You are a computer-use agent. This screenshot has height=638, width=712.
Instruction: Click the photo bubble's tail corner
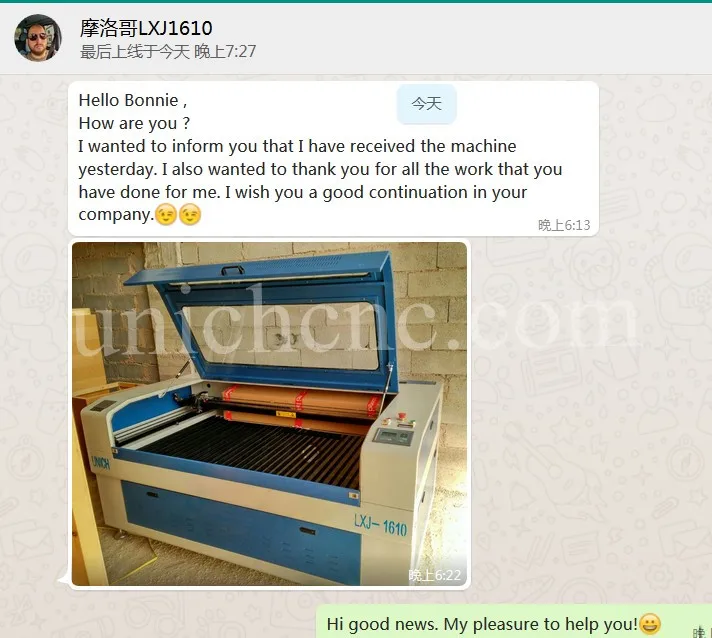[64, 580]
